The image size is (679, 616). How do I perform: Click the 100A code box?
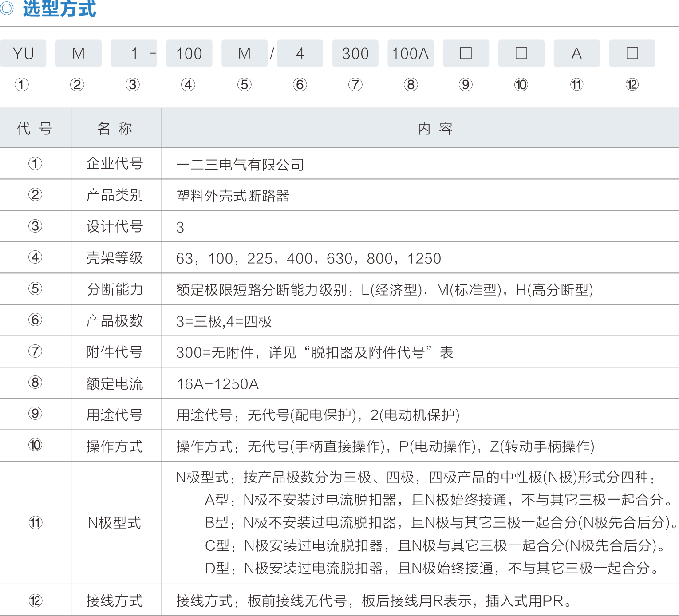(411, 53)
